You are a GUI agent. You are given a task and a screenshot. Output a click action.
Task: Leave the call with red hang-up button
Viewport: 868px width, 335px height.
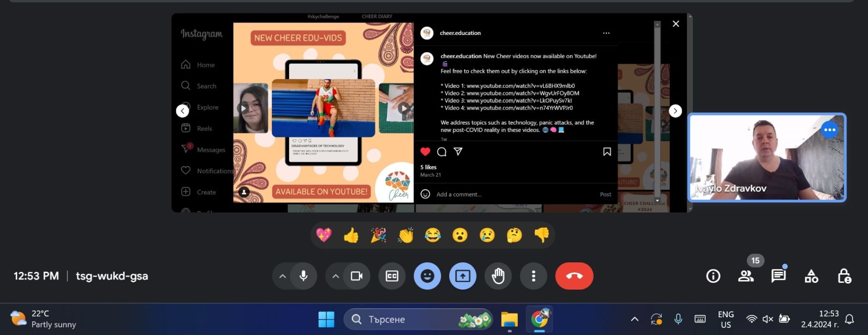tap(574, 276)
